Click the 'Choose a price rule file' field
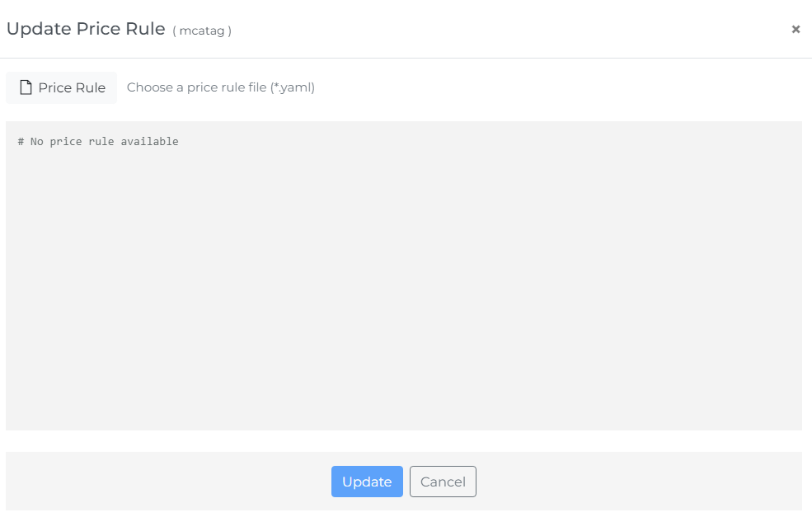 221,87
